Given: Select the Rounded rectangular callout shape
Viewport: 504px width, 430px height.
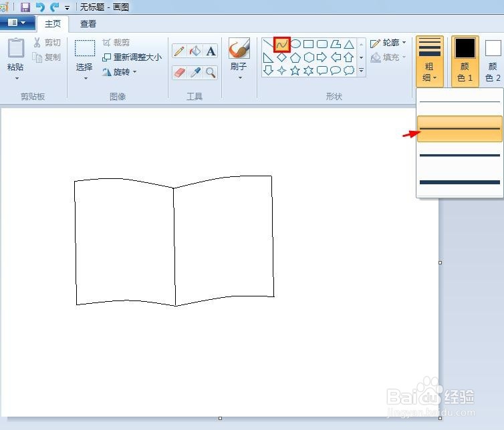Looking at the screenshot, I should 322,70.
